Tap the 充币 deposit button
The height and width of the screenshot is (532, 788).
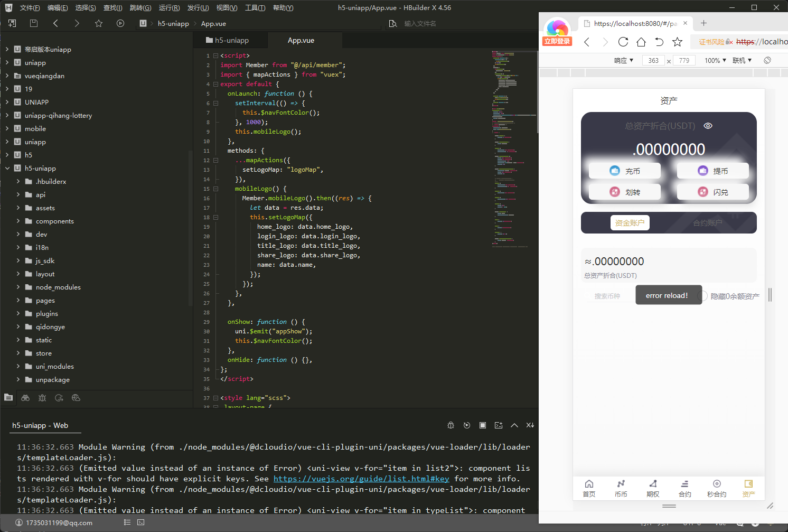pos(625,171)
